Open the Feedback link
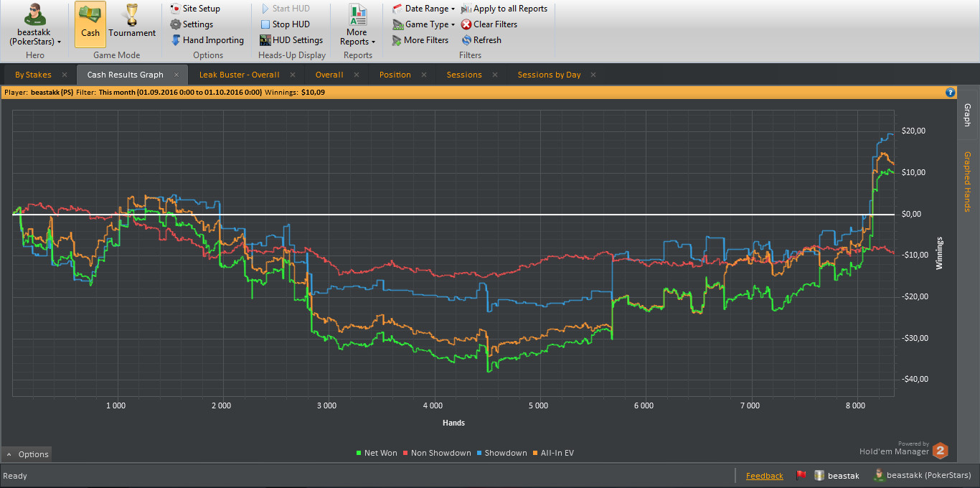Viewport: 980px width, 488px height. pos(765,476)
